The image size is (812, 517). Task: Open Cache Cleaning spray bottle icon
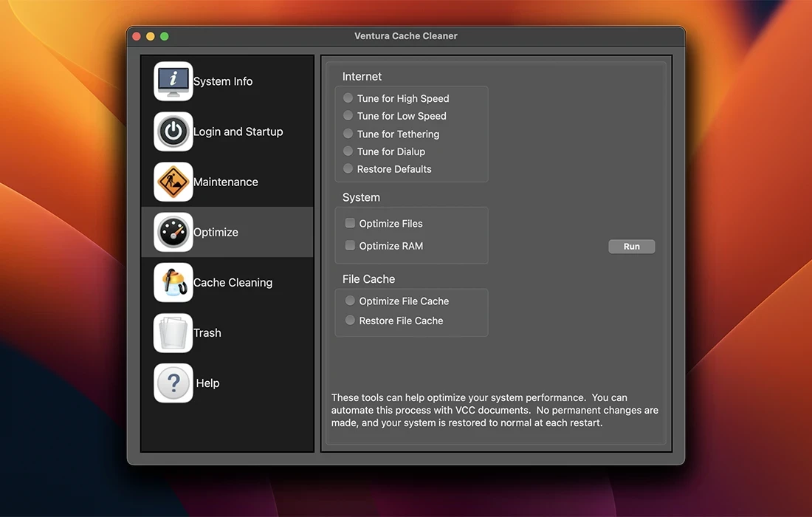(x=173, y=282)
